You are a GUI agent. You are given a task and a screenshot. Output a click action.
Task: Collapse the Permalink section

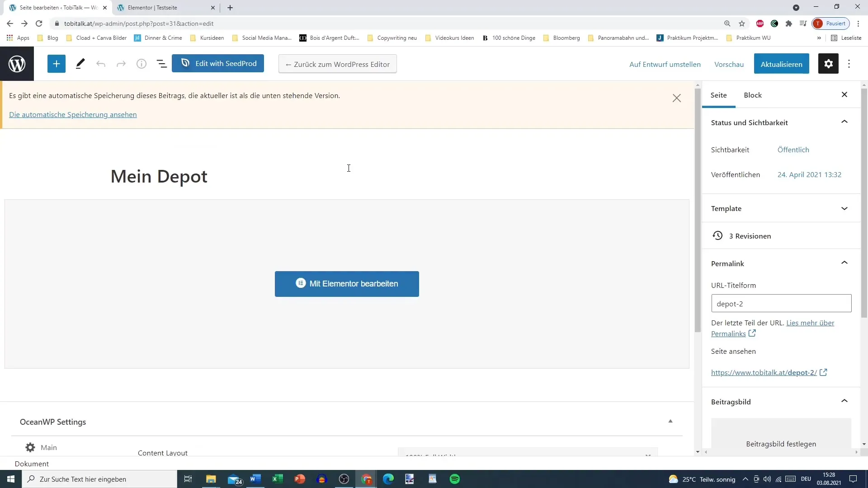844,263
